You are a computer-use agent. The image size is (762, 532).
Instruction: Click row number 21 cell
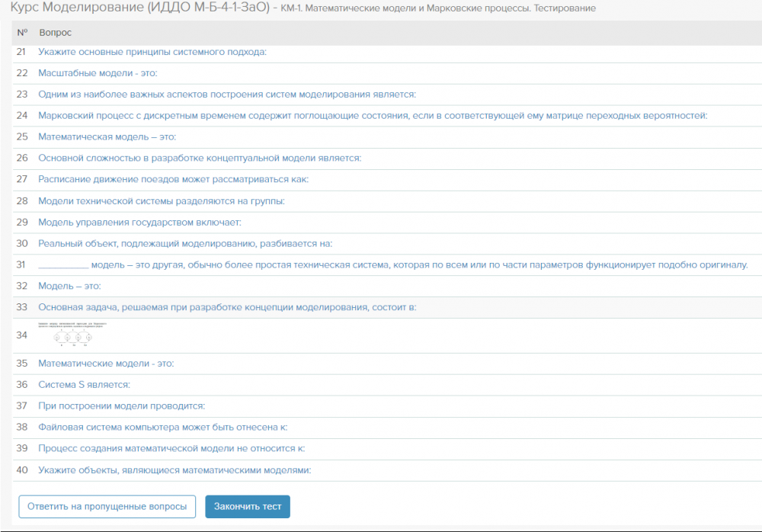click(x=21, y=52)
